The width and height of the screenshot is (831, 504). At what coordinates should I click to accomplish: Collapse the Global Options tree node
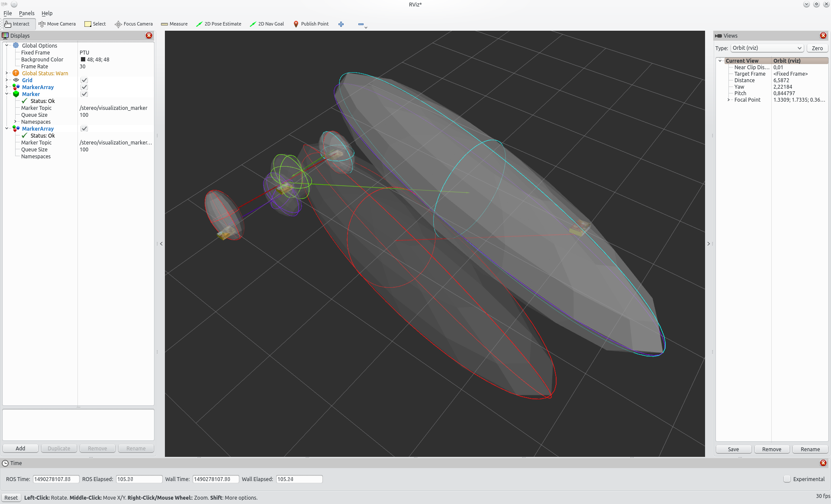7,45
